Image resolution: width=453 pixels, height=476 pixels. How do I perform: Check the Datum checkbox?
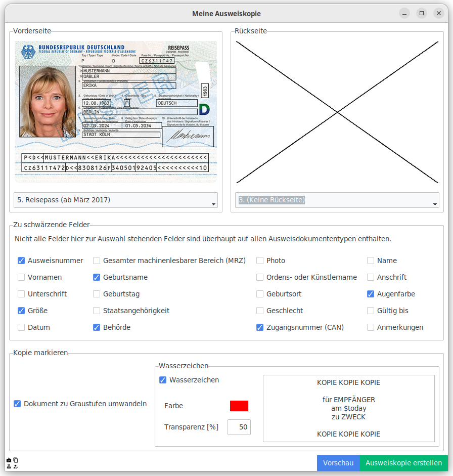click(21, 327)
